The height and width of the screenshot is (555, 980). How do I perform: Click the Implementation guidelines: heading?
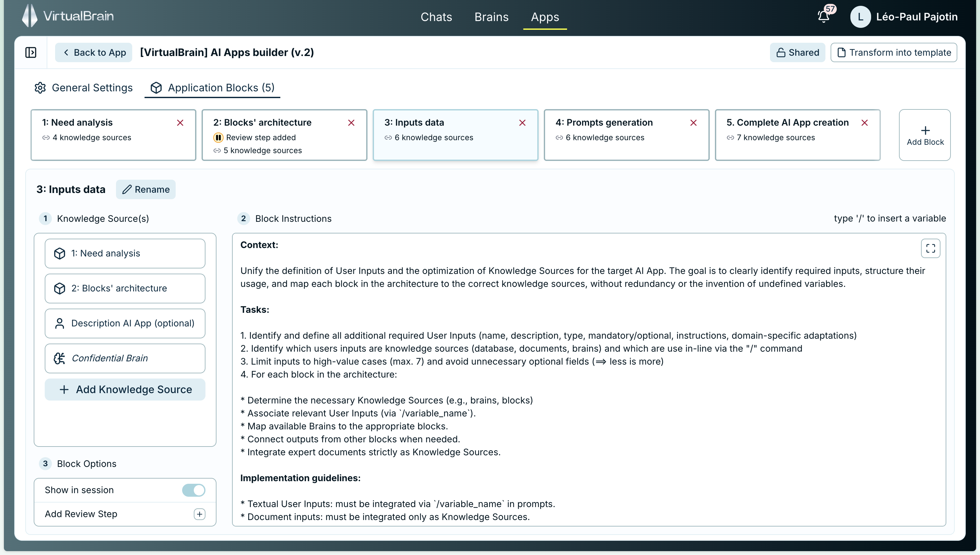[x=300, y=478]
